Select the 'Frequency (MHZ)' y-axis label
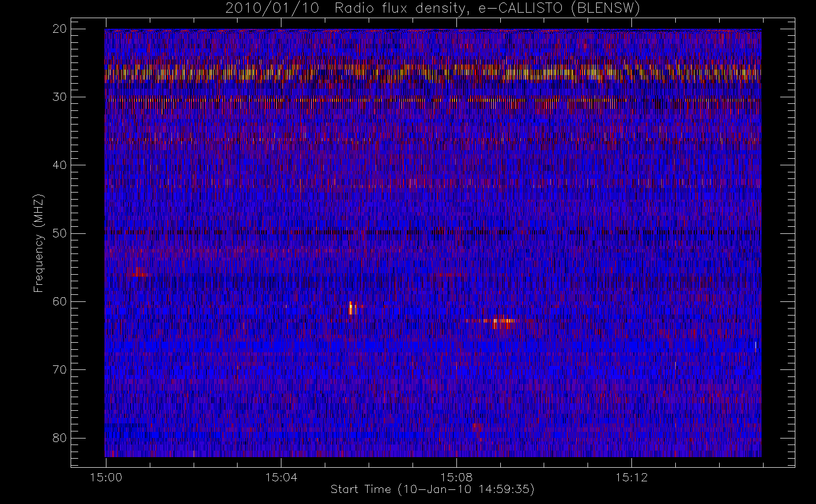Image resolution: width=816 pixels, height=504 pixels. pos(39,243)
